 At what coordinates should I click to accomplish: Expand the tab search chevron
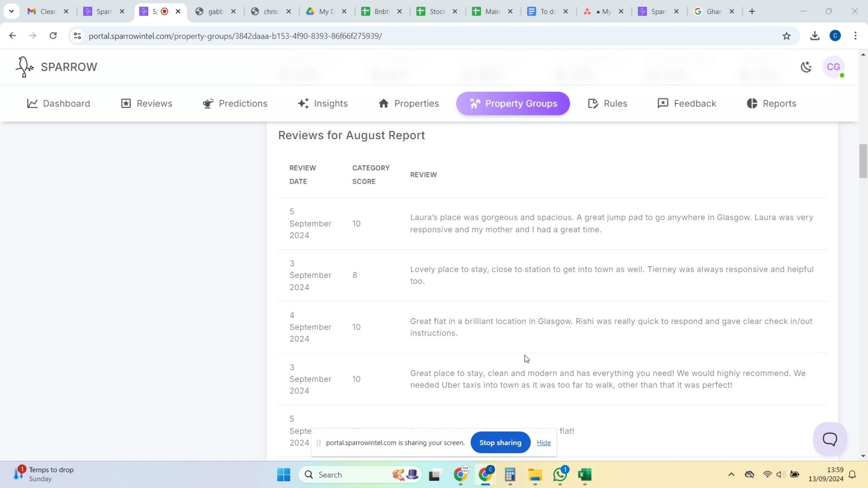click(x=11, y=11)
